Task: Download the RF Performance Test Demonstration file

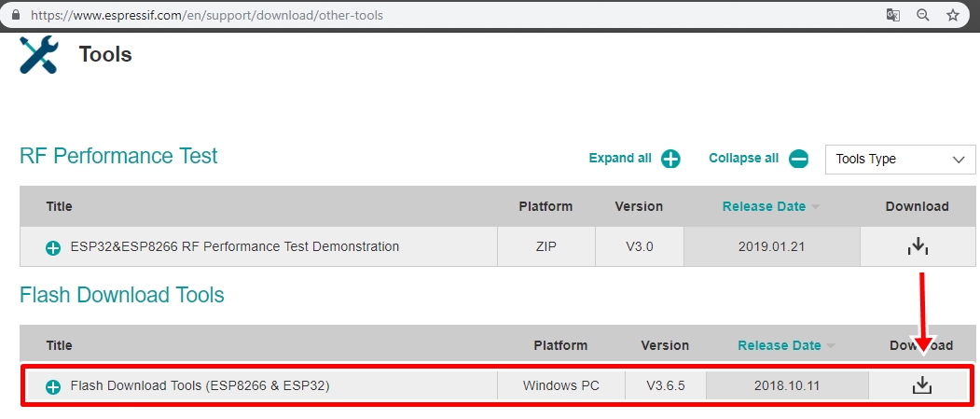Action: click(x=918, y=246)
